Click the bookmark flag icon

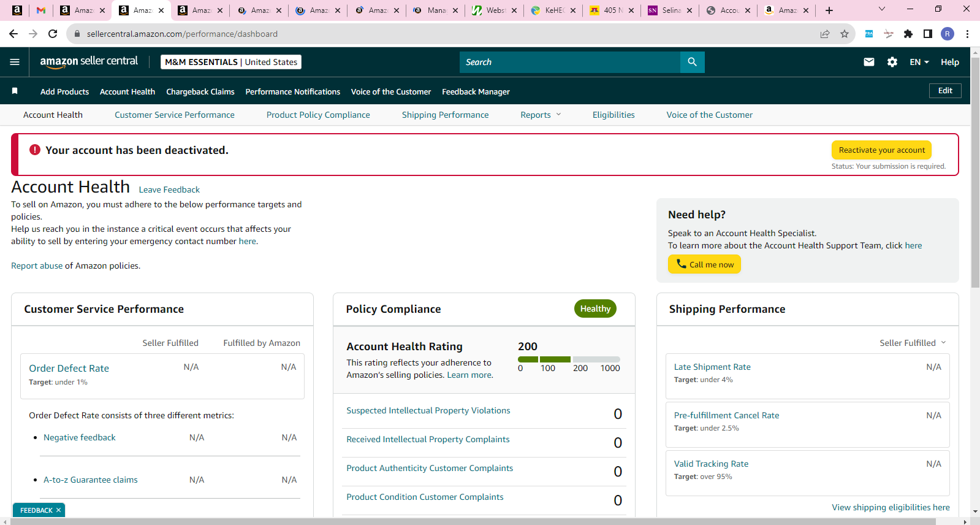[15, 91]
